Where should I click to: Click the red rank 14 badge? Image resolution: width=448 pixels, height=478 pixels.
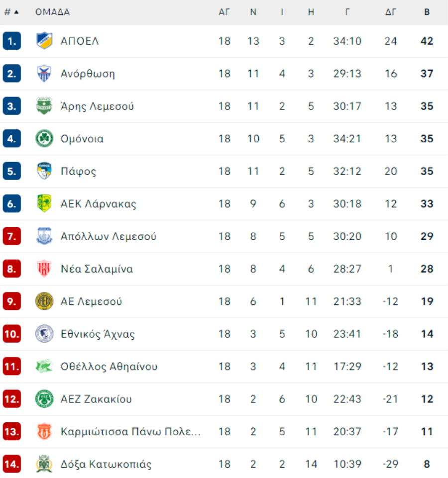tap(12, 464)
